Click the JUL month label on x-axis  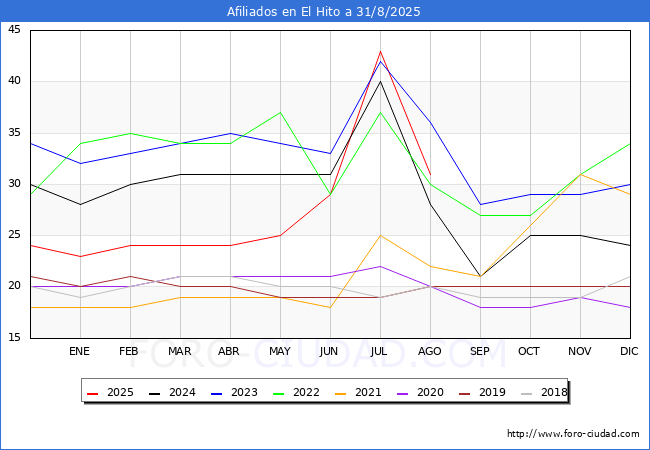(x=380, y=352)
